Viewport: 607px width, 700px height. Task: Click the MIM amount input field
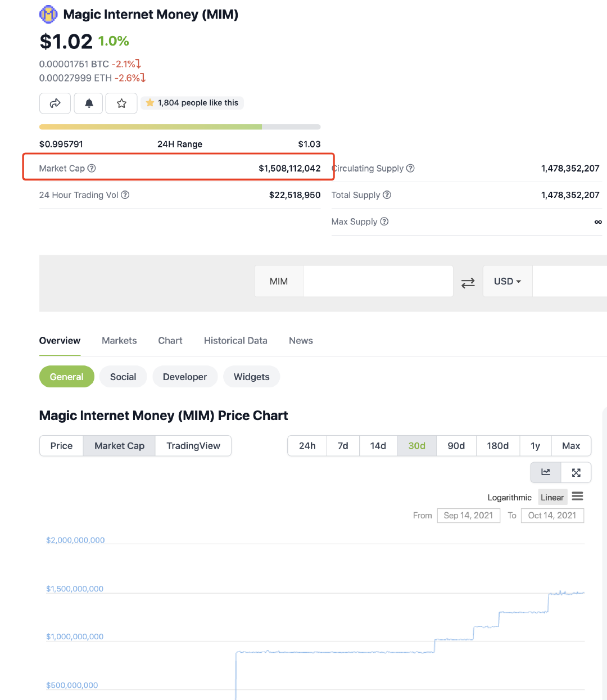click(x=378, y=281)
